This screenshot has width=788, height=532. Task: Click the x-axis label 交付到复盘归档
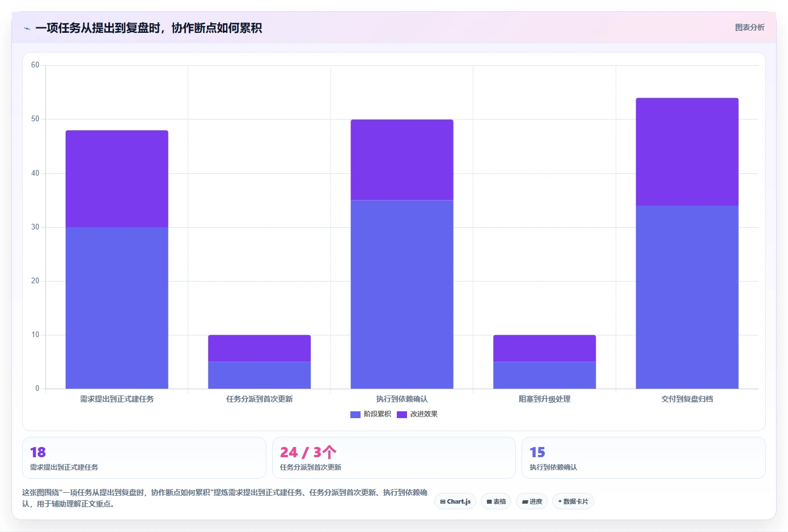tap(687, 399)
